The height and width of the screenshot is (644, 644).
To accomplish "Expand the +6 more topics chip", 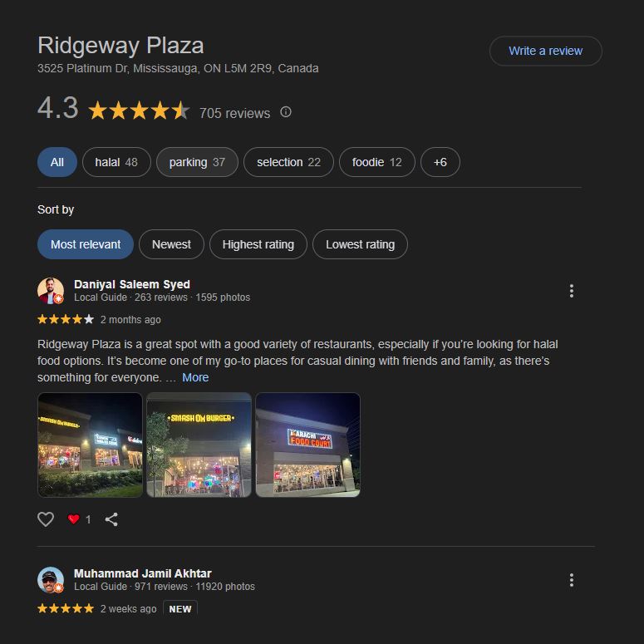I will (x=440, y=162).
